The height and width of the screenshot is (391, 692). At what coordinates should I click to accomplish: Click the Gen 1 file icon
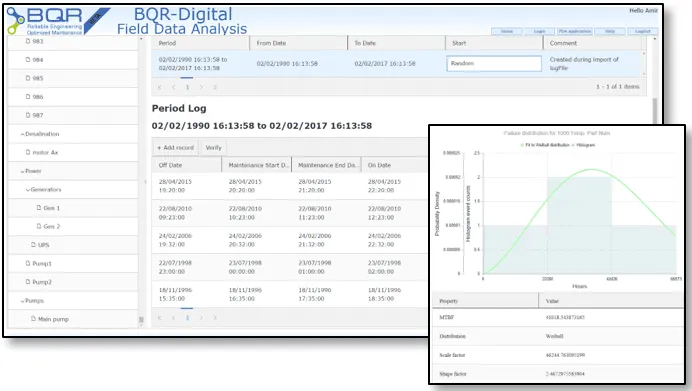click(39, 208)
